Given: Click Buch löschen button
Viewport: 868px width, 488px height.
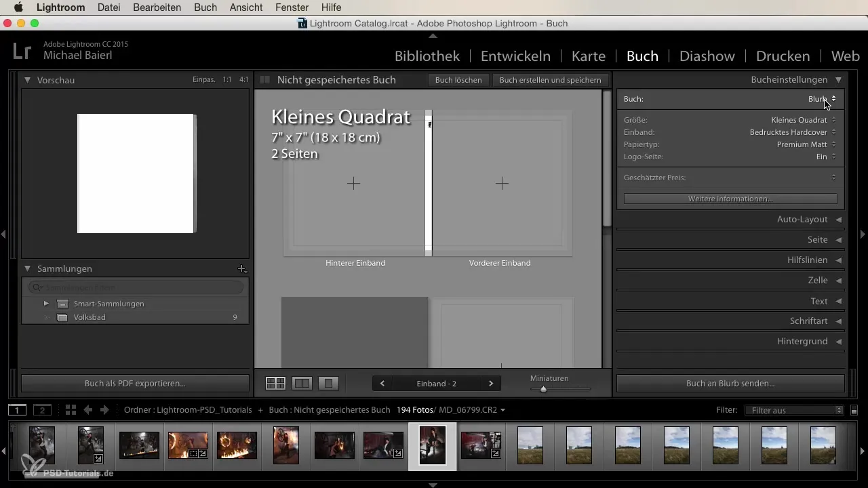Looking at the screenshot, I should pos(458,80).
